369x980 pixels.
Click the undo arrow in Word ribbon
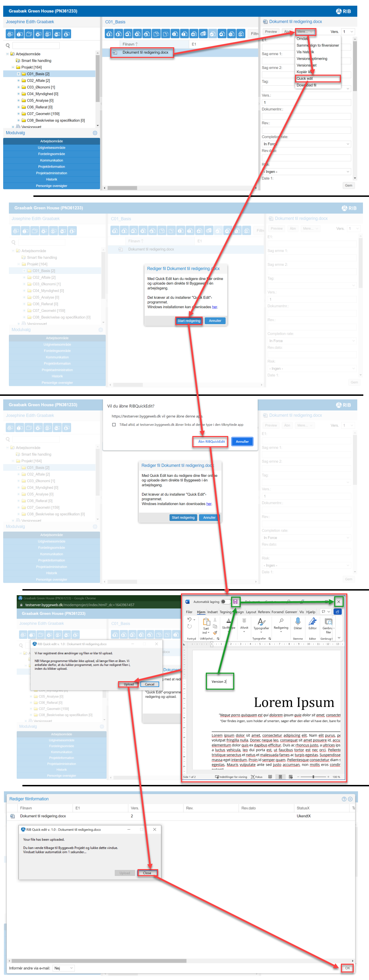coord(189,620)
